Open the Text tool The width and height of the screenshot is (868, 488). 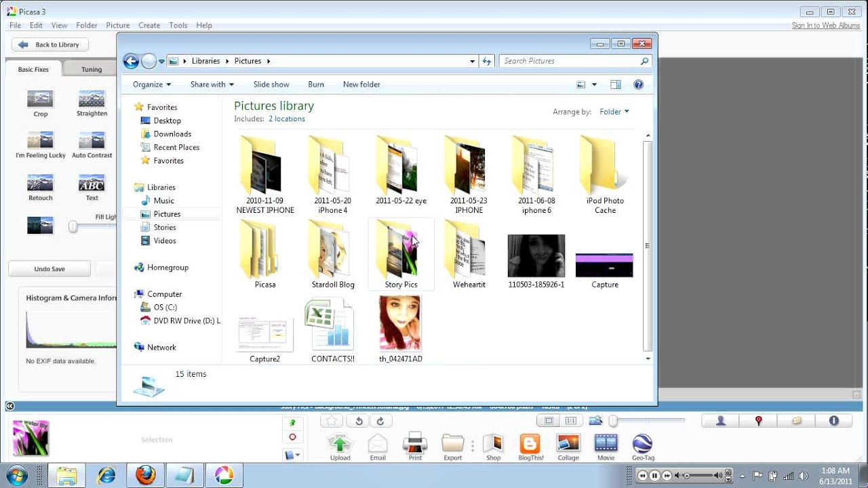coord(91,187)
